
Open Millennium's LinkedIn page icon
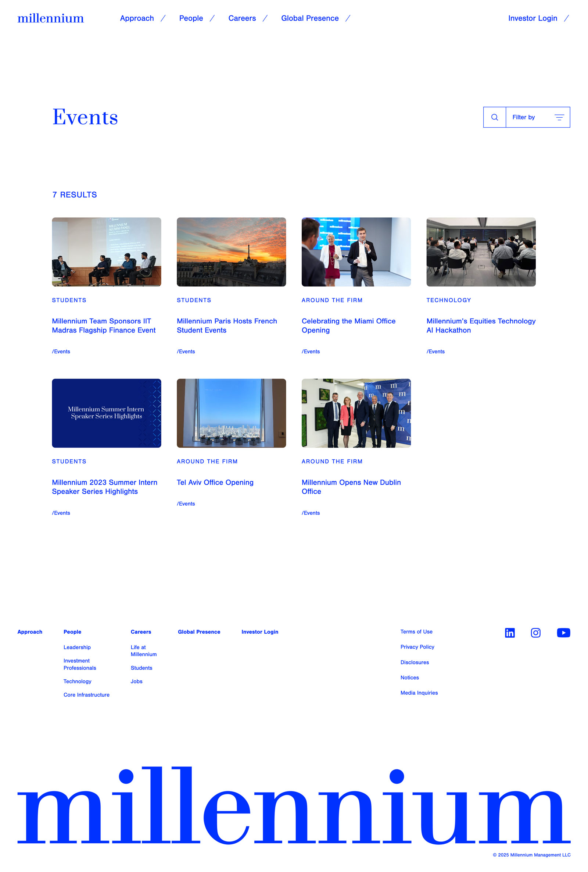point(510,633)
